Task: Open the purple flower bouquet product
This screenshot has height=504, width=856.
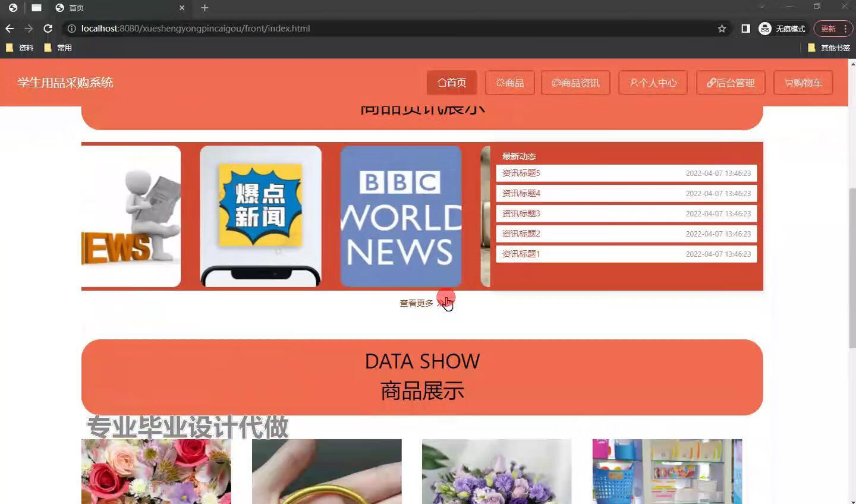Action: (x=496, y=471)
